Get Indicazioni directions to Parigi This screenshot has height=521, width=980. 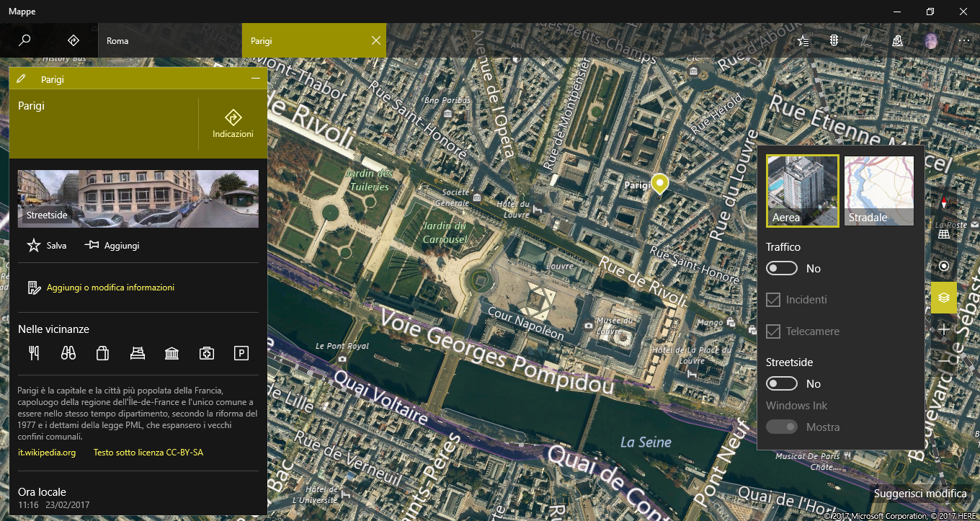click(x=233, y=124)
